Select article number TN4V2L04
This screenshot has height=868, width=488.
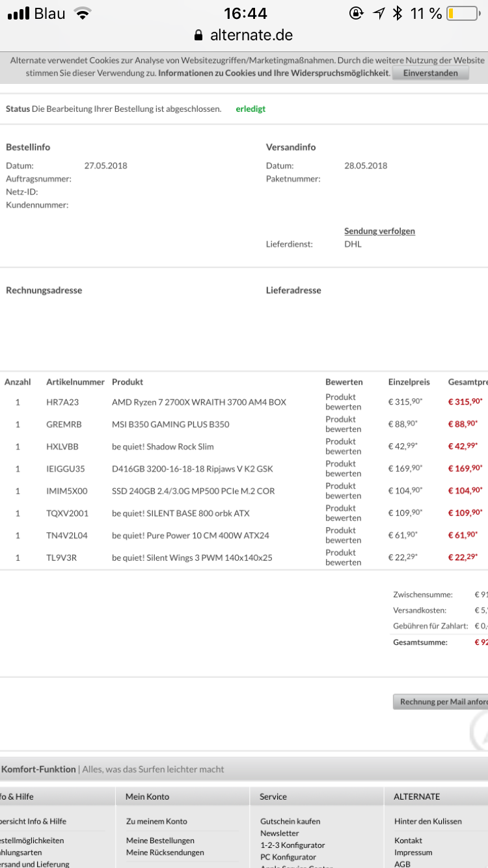[x=67, y=535]
